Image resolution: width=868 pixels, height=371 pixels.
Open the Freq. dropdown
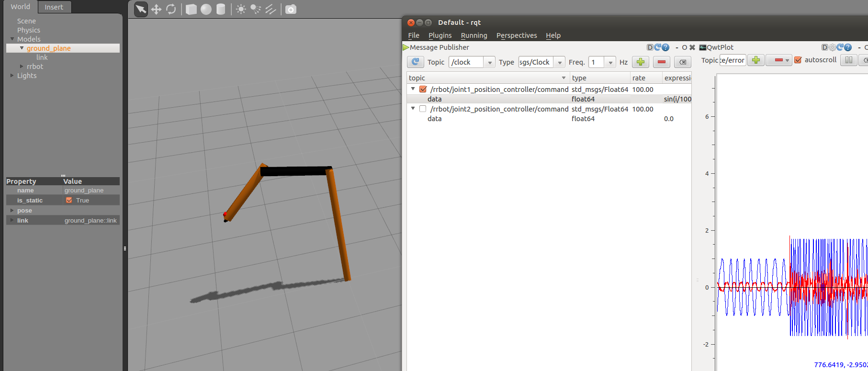coord(610,62)
